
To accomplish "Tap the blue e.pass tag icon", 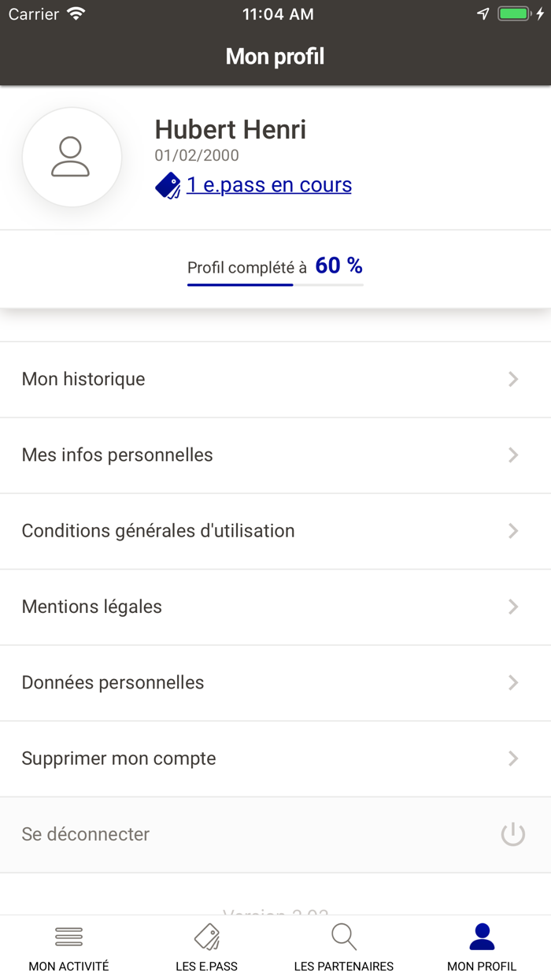I will pos(168,185).
